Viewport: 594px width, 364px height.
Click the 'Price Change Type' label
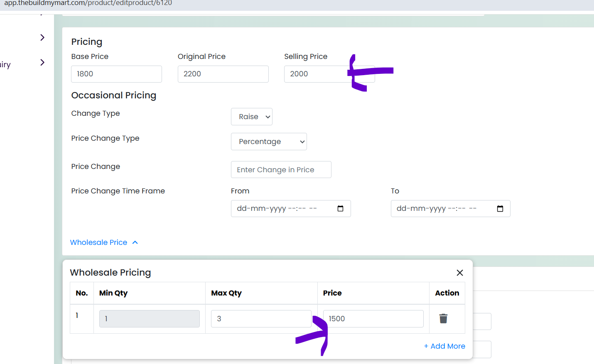[x=105, y=138]
